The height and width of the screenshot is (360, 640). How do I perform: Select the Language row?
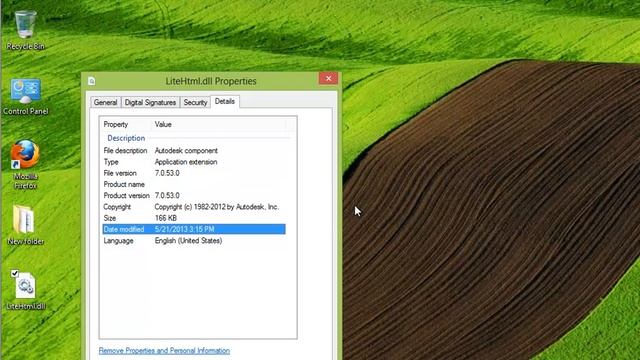click(x=194, y=241)
